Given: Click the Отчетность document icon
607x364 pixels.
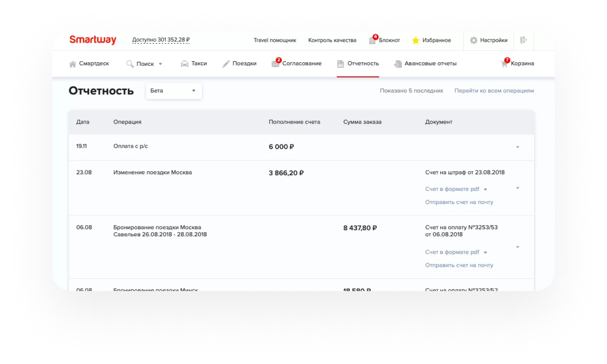Looking at the screenshot, I should pyautogui.click(x=340, y=64).
